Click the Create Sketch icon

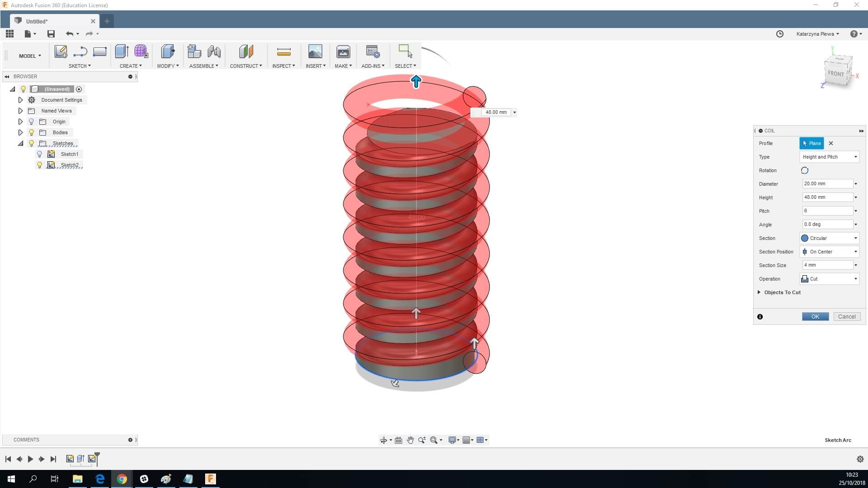(61, 52)
